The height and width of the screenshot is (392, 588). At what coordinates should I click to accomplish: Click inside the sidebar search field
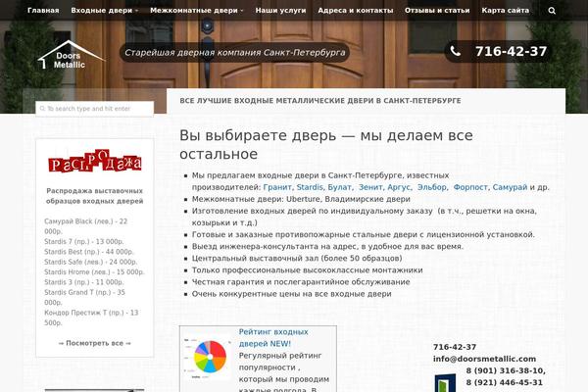tap(94, 109)
